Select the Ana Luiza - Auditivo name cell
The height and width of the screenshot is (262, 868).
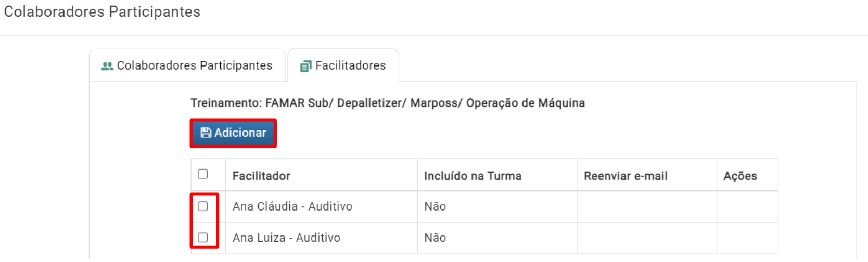click(322, 238)
